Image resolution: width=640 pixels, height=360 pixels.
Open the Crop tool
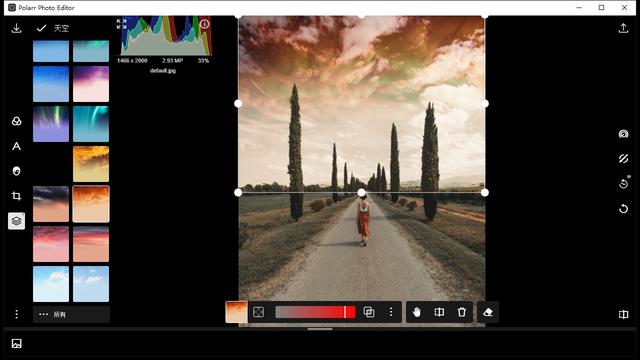coord(16,196)
